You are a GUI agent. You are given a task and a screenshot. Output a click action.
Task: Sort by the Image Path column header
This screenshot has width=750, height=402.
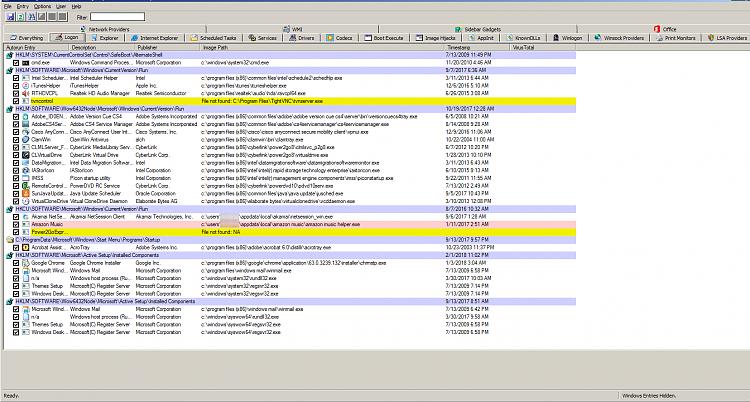point(323,47)
